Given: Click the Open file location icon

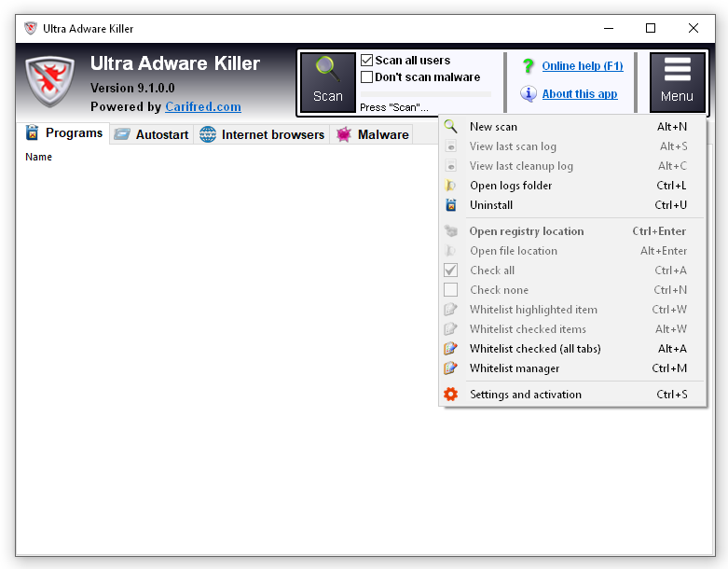Looking at the screenshot, I should [x=449, y=250].
